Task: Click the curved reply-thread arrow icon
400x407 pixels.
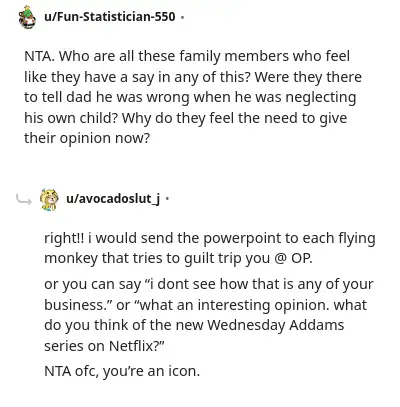Action: [x=24, y=199]
